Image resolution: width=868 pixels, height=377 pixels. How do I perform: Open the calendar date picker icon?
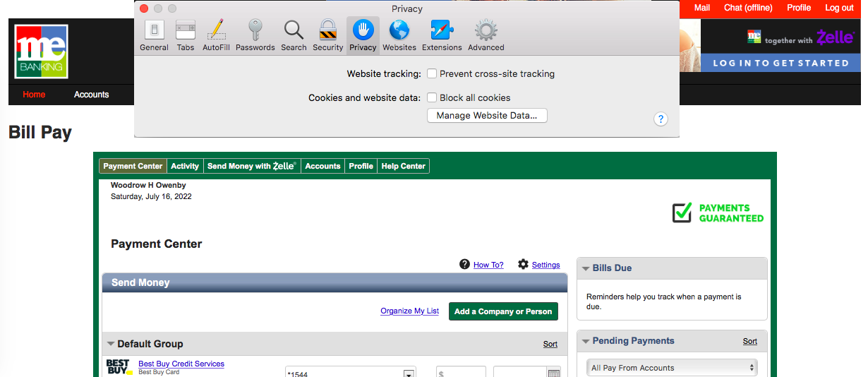pyautogui.click(x=554, y=373)
